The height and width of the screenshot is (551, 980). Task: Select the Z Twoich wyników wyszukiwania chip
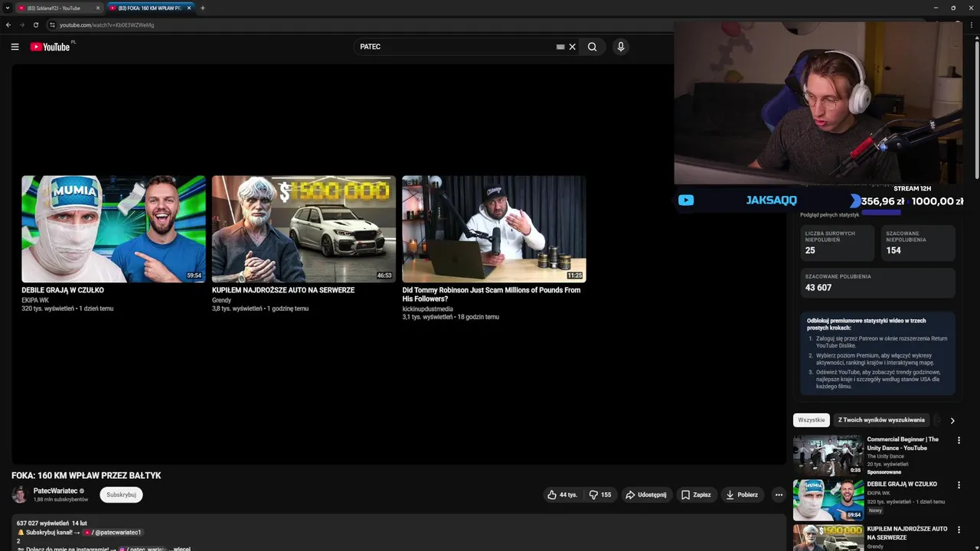[x=881, y=420]
